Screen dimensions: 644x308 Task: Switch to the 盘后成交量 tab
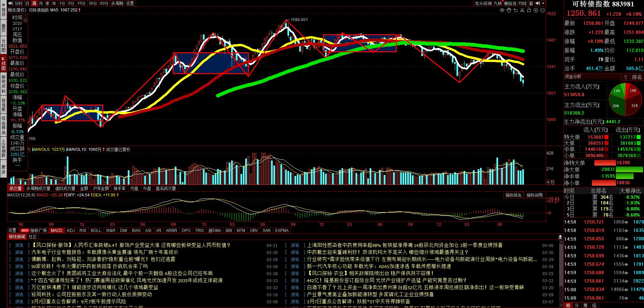tap(166, 188)
